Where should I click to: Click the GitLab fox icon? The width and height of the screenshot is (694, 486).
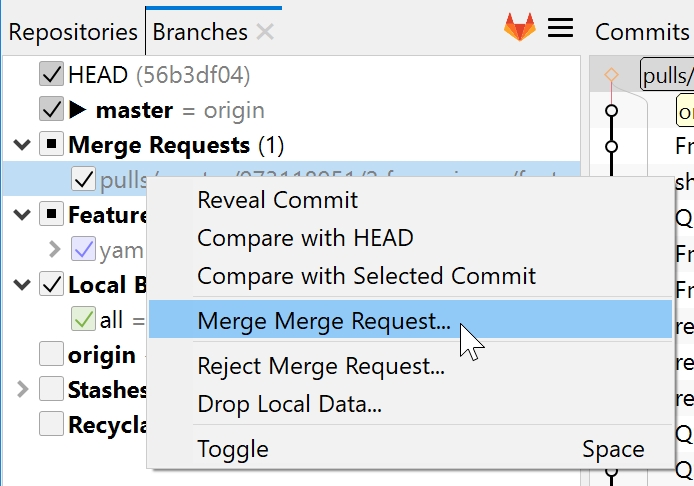pos(519,28)
